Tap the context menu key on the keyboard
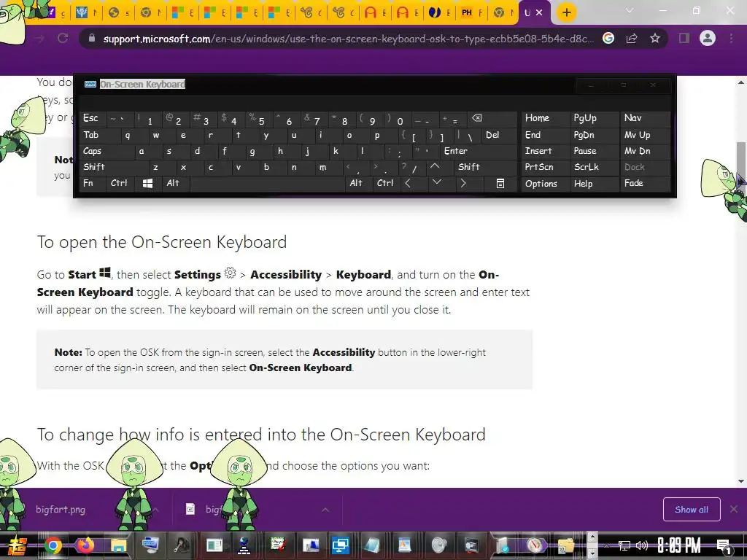747x560 pixels. click(x=500, y=183)
